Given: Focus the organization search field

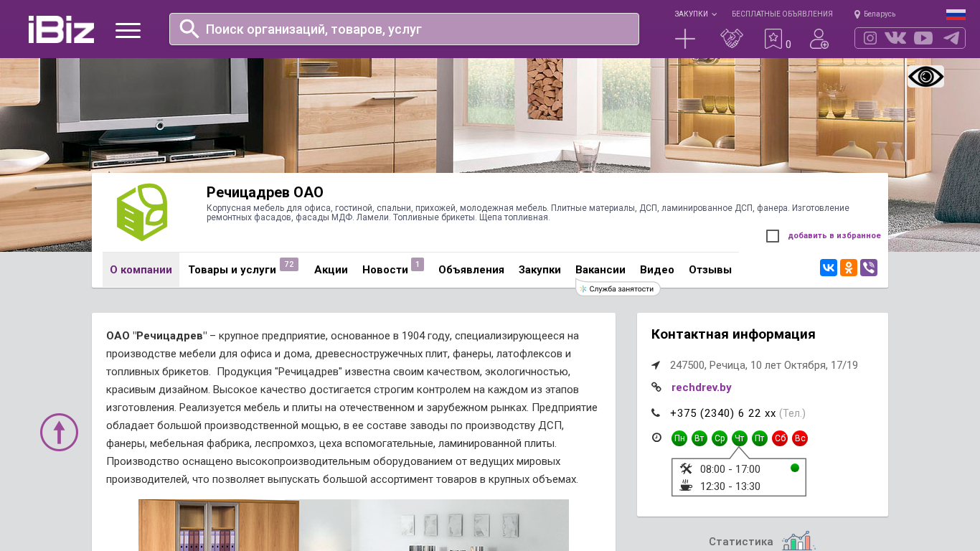Looking at the screenshot, I should [x=404, y=29].
